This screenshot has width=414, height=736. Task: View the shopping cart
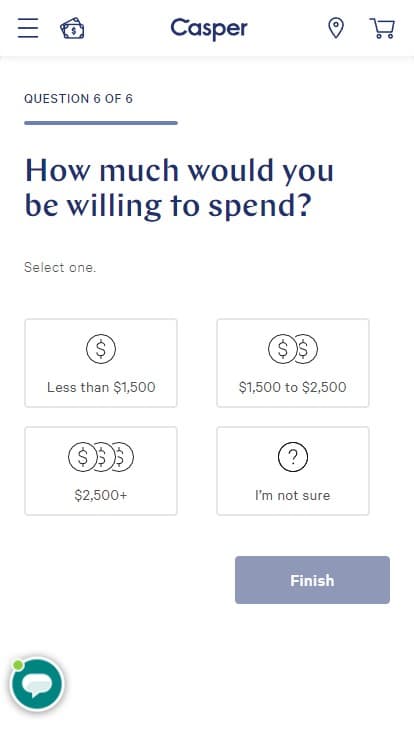point(382,28)
